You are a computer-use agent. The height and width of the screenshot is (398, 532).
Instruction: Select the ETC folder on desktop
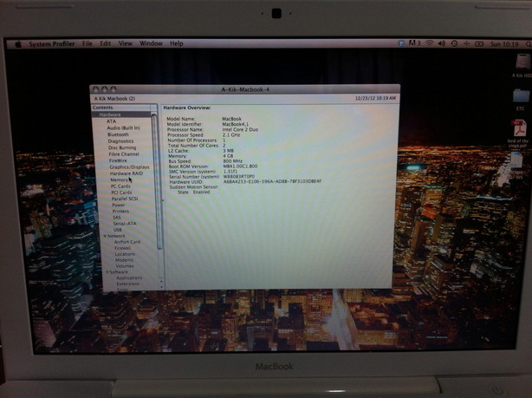(x=521, y=100)
